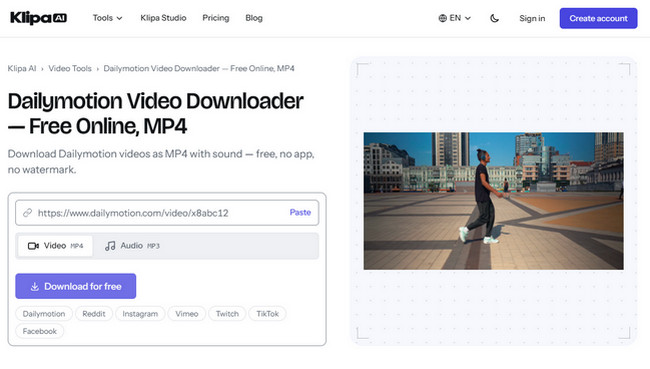Choose the Facebook platform chip
Screen dimensions: 650x369
click(40, 331)
